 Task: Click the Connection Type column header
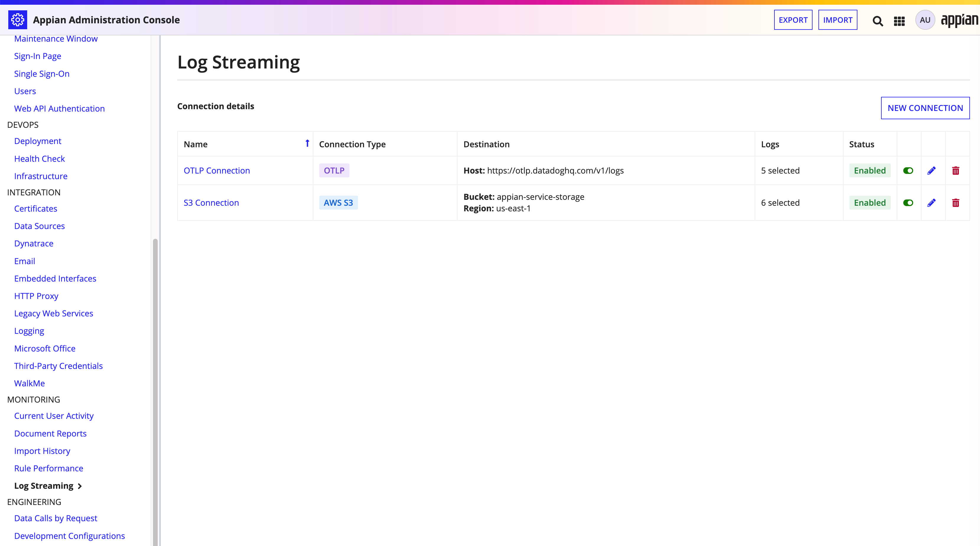pyautogui.click(x=352, y=145)
